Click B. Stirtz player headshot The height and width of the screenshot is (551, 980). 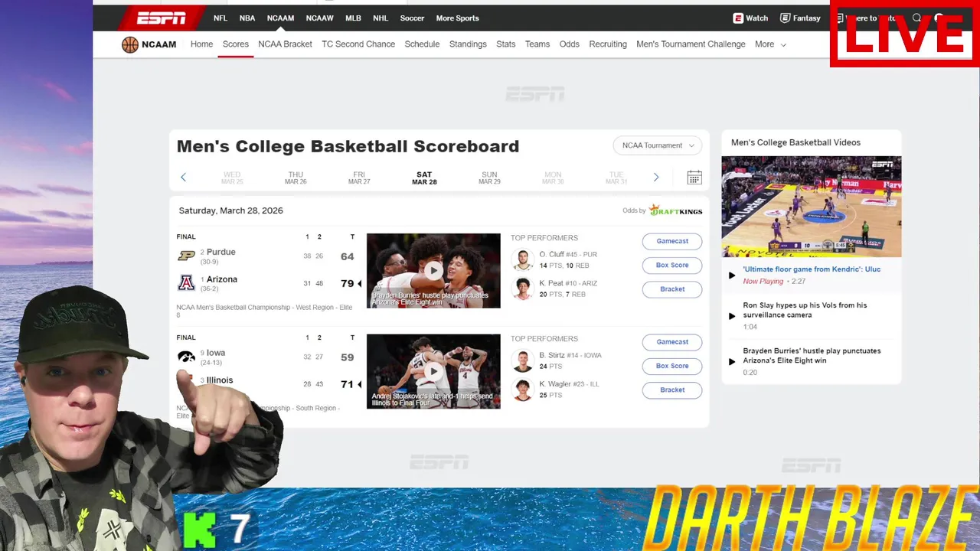pyautogui.click(x=522, y=361)
